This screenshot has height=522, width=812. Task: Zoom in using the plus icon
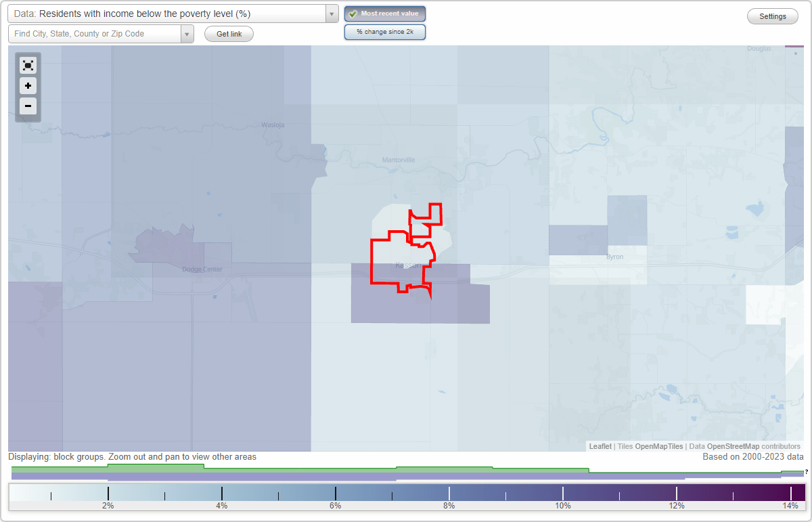pos(28,86)
